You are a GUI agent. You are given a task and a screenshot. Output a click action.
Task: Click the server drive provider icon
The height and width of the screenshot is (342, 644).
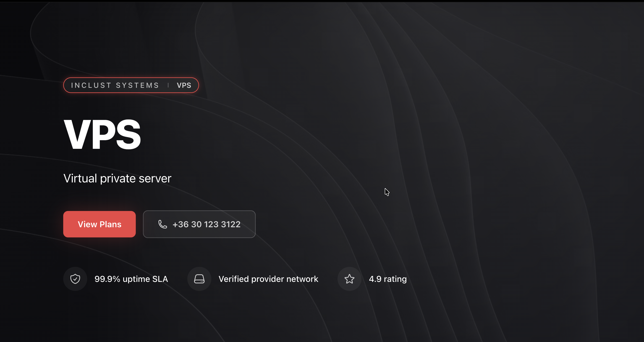[x=199, y=279]
